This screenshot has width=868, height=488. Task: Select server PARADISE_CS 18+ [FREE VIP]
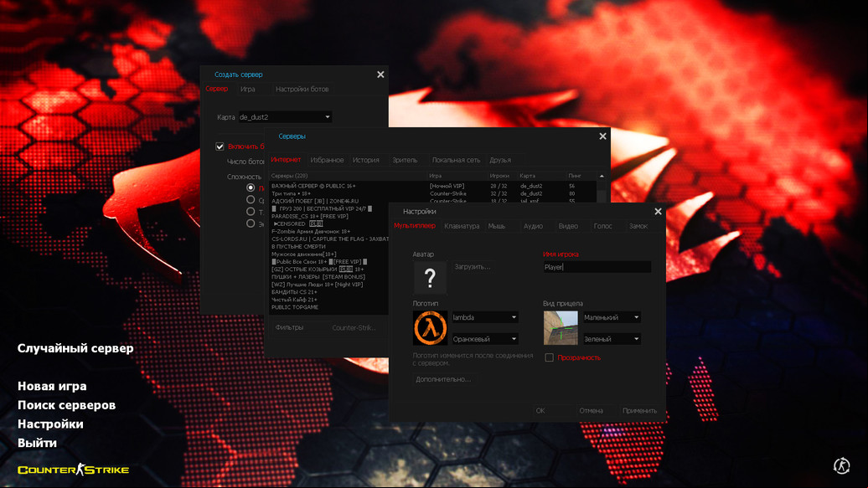[328, 216]
